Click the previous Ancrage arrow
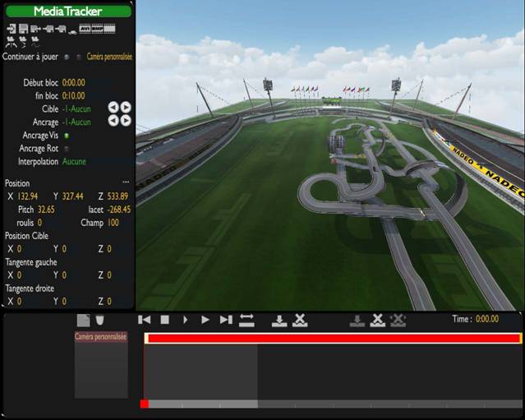This screenshot has width=525, height=420. [x=113, y=121]
